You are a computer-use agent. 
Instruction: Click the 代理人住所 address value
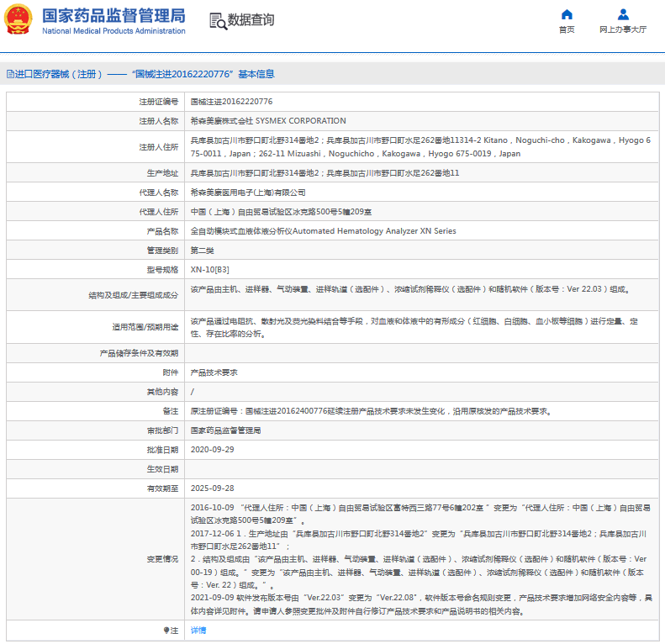click(x=281, y=212)
